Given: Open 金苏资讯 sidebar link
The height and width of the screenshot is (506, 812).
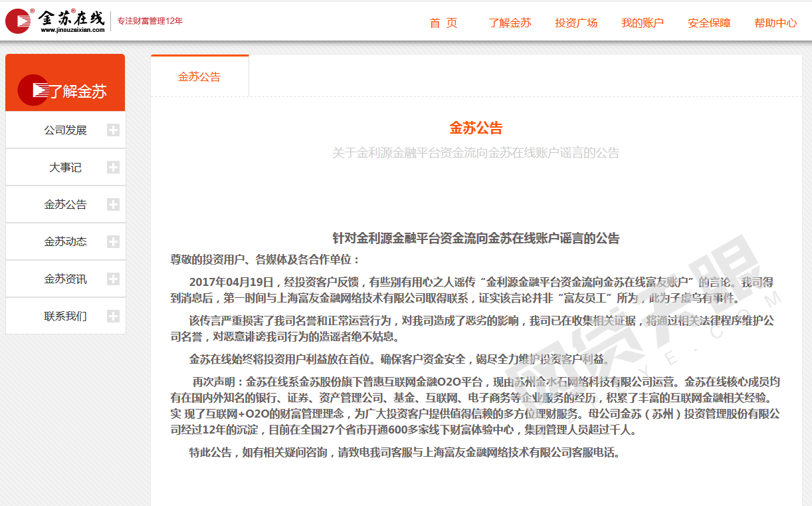Looking at the screenshot, I should pos(66,279).
